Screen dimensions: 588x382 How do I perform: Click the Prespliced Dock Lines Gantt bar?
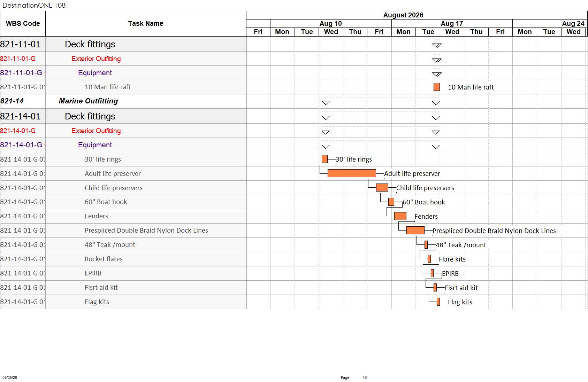(415, 231)
